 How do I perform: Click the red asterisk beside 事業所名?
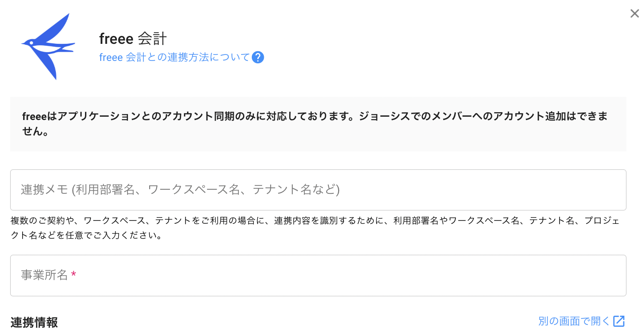(74, 276)
